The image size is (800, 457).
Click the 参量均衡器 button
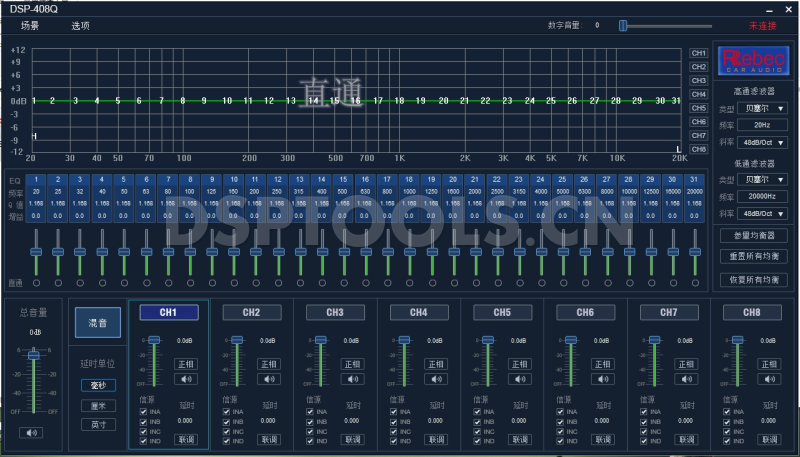pyautogui.click(x=754, y=236)
